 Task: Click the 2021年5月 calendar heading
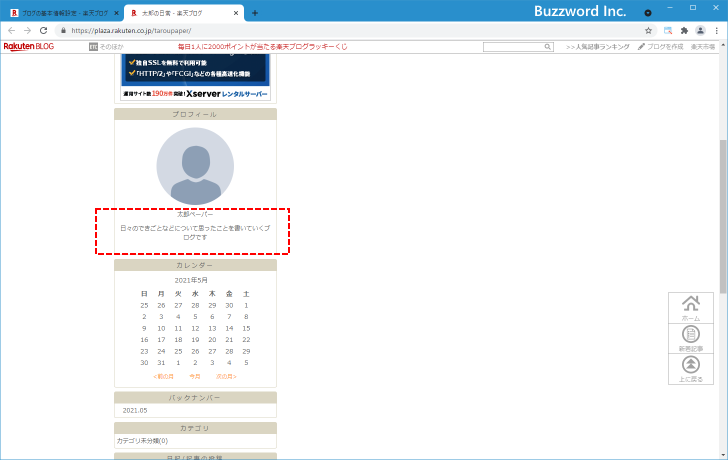(191, 280)
